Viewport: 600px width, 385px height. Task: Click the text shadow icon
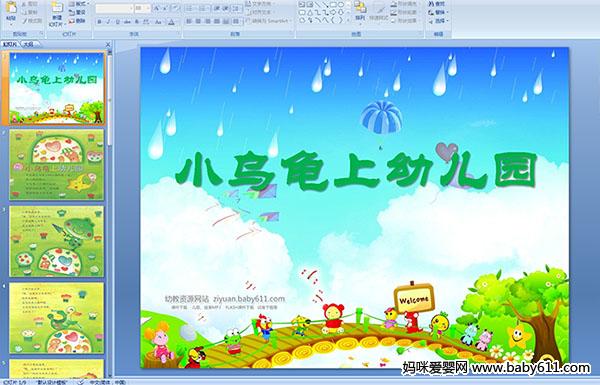(137, 22)
